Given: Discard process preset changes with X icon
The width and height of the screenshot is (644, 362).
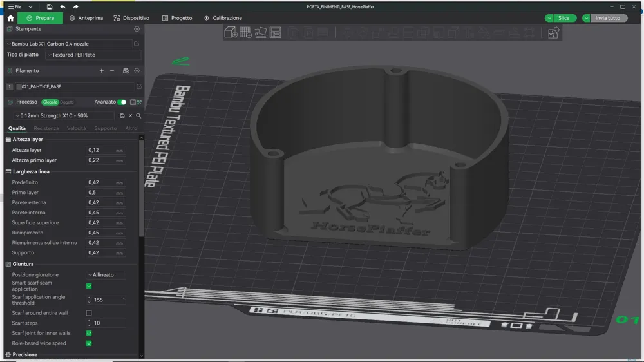Looking at the screenshot, I should pos(131,116).
